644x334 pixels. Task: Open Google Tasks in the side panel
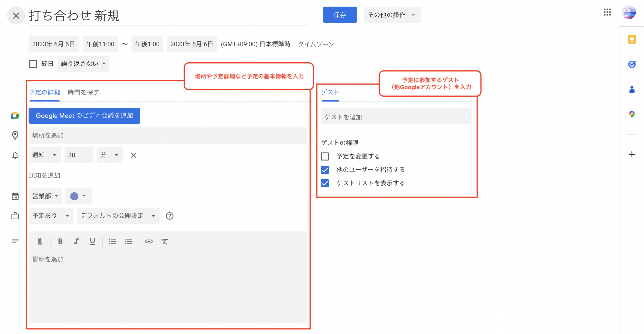pos(632,64)
